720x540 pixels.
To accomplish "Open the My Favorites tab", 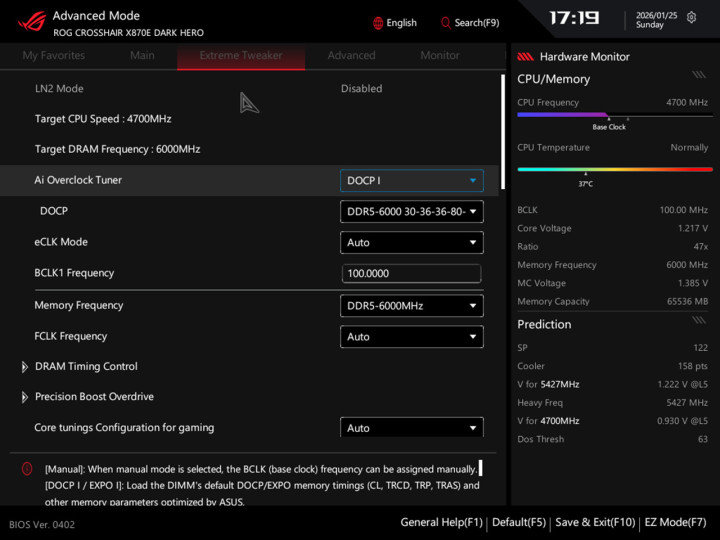I will [x=53, y=56].
